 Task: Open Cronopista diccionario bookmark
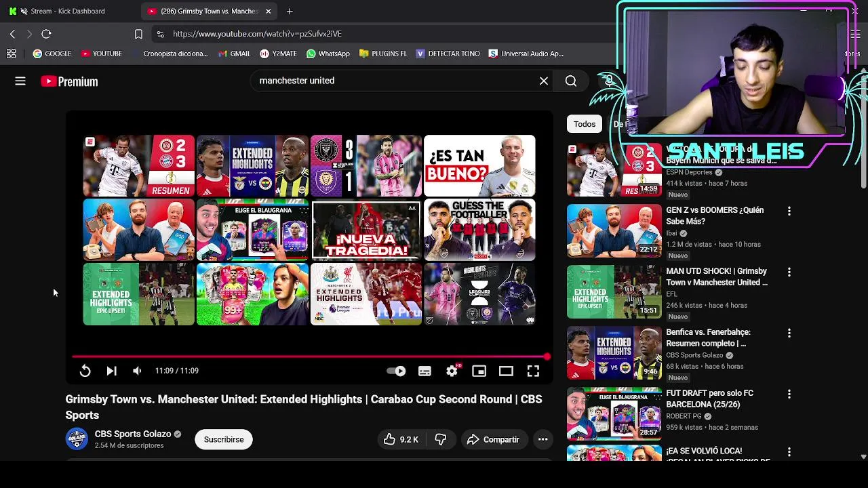pyautogui.click(x=170, y=54)
